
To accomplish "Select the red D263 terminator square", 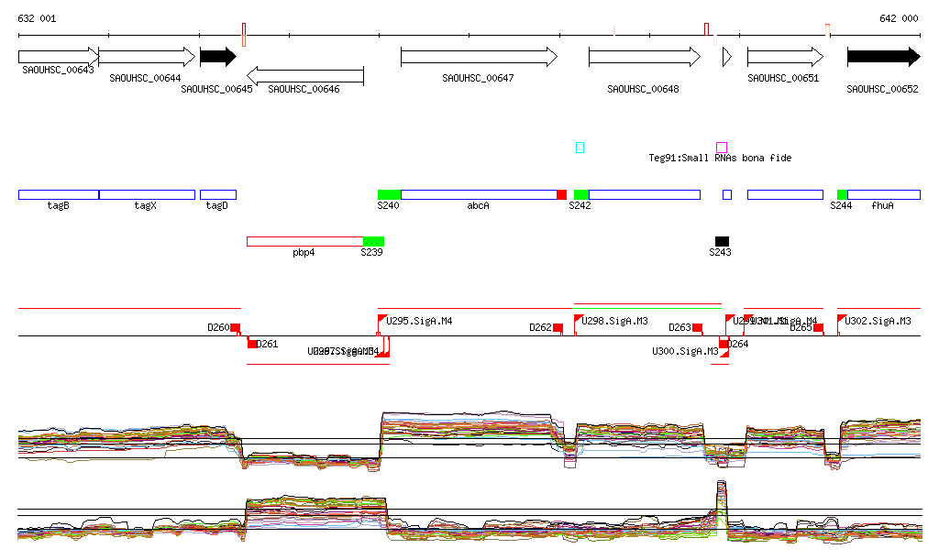I will coord(697,328).
